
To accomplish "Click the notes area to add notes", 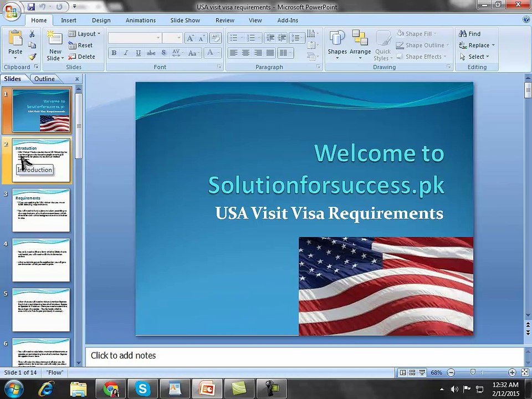I will 304,356.
